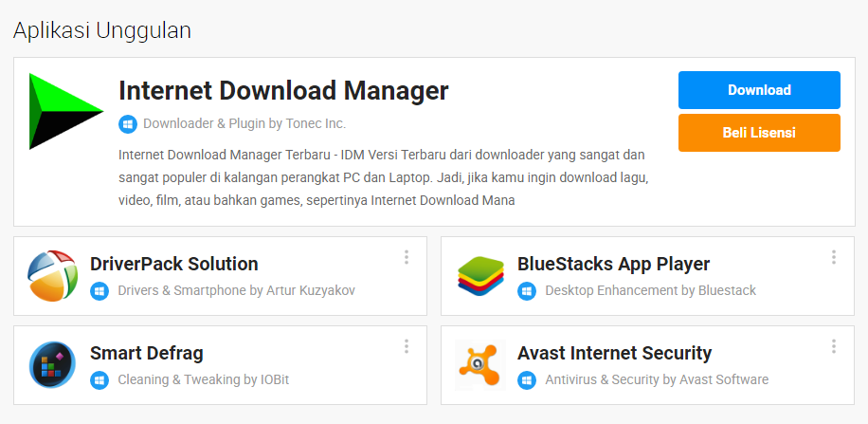Open three-dot menu on BlueStacks App Player card
868x424 pixels.
tap(834, 257)
